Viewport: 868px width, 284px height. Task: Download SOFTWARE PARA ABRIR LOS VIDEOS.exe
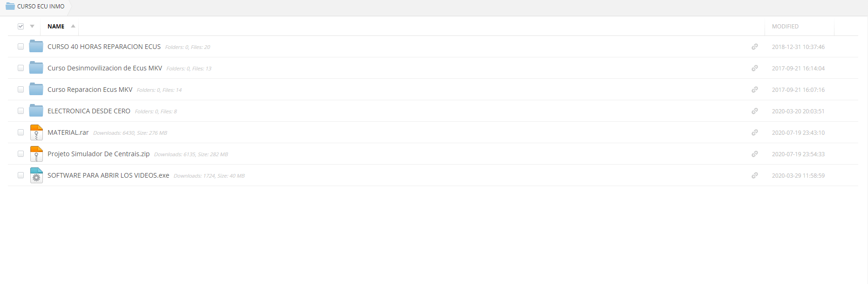108,175
